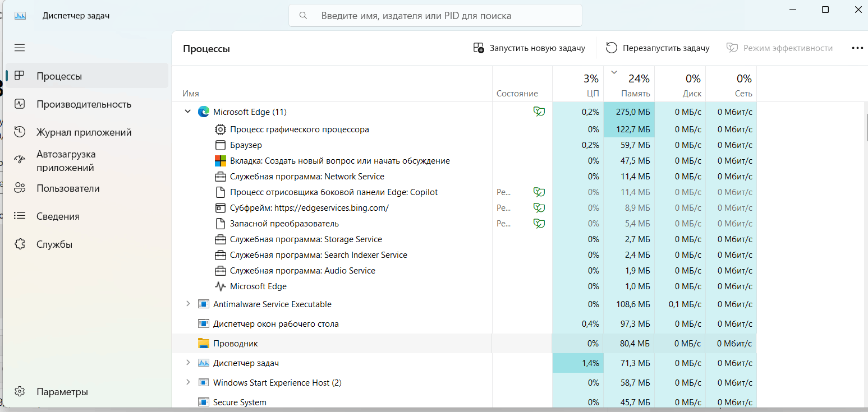Sort by the Сеть column header
Viewport: 868px width, 412px height.
click(731, 84)
